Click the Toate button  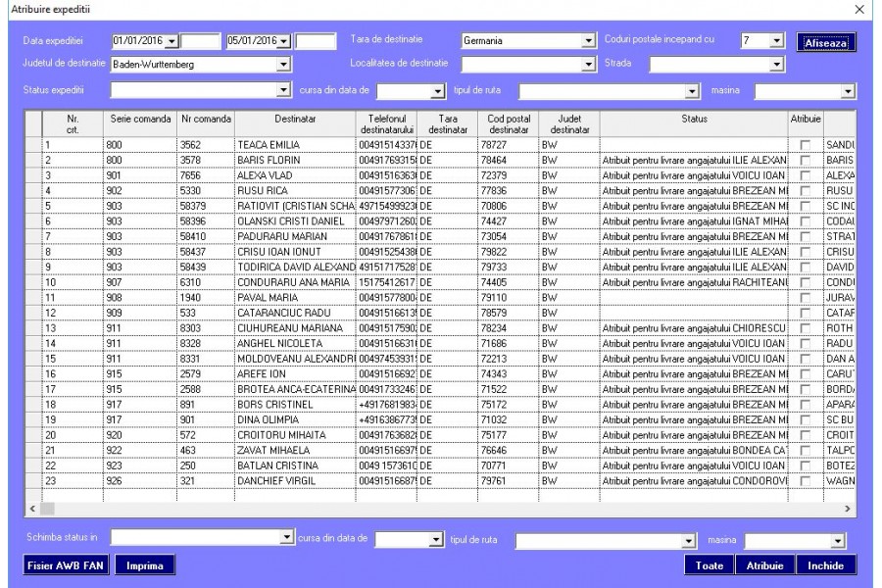(709, 565)
